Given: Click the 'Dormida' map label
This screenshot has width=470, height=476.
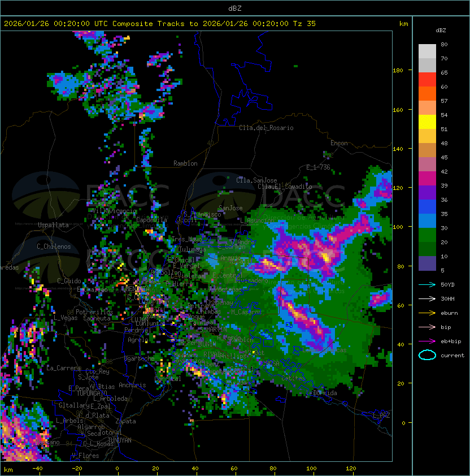Looking at the screenshot, I should [x=325, y=393].
